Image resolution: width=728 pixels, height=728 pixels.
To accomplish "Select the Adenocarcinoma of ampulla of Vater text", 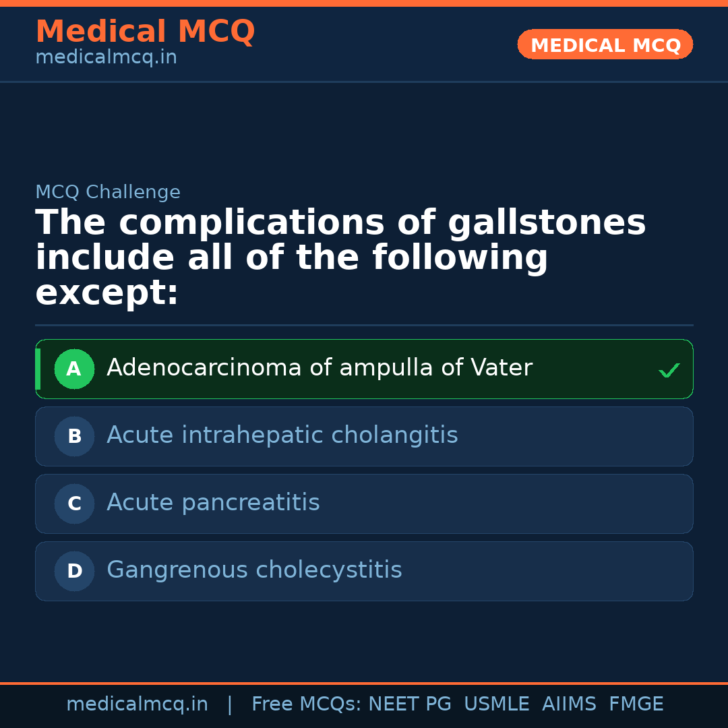I will (x=319, y=368).
